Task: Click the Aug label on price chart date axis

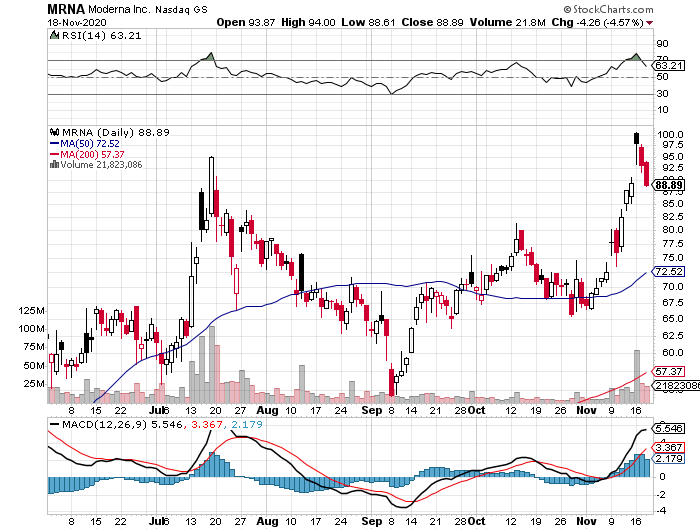Action: 267,410
